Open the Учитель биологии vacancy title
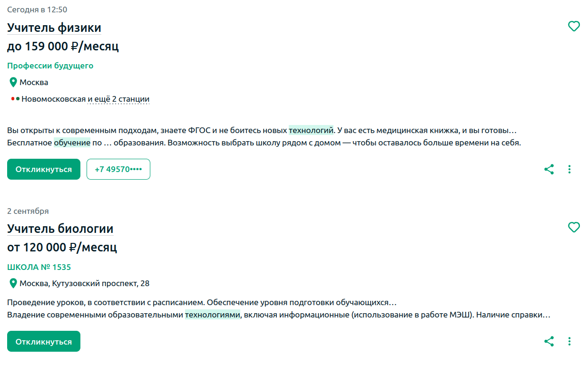This screenshot has width=588, height=375. (60, 229)
